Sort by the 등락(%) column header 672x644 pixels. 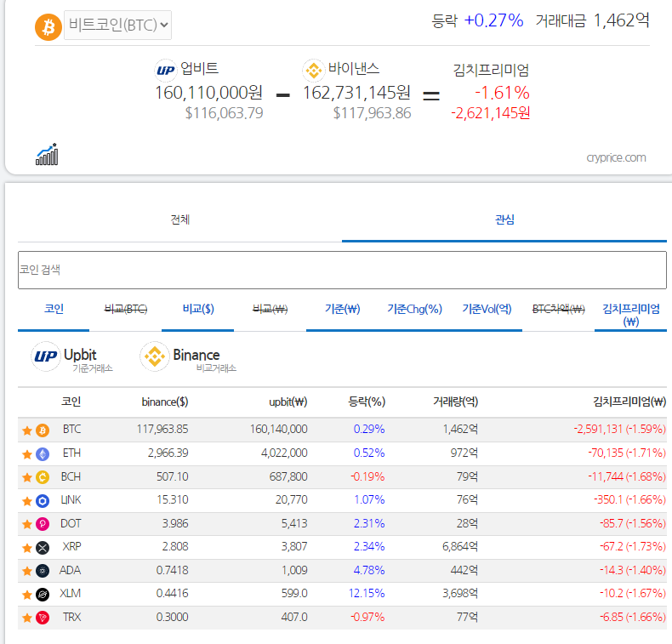[x=367, y=402]
